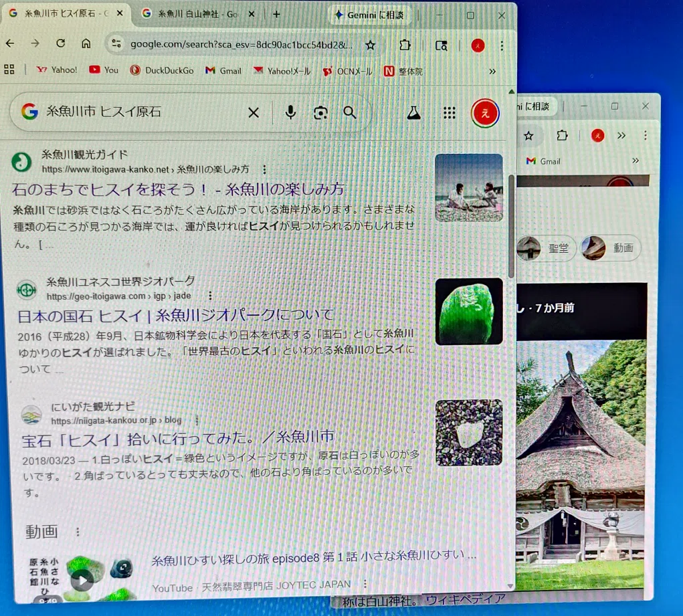683x616 pixels.
Task: Open Chrome profile avatar in toolbar
Action: click(478, 45)
